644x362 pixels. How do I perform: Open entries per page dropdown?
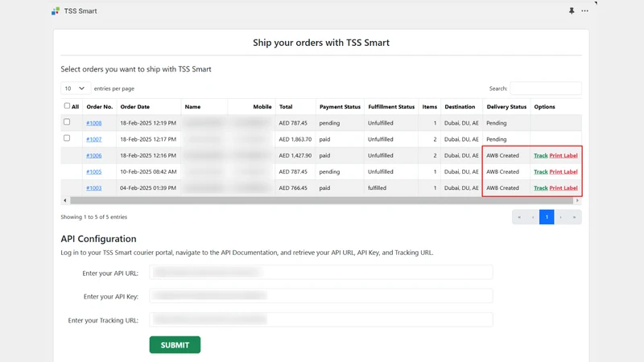point(76,88)
